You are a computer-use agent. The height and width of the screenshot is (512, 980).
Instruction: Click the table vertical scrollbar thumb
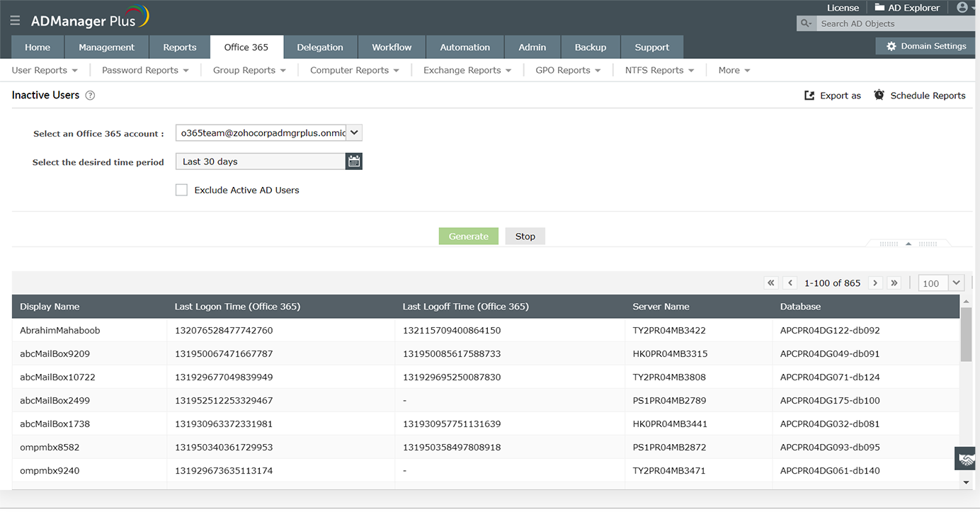[x=966, y=335]
